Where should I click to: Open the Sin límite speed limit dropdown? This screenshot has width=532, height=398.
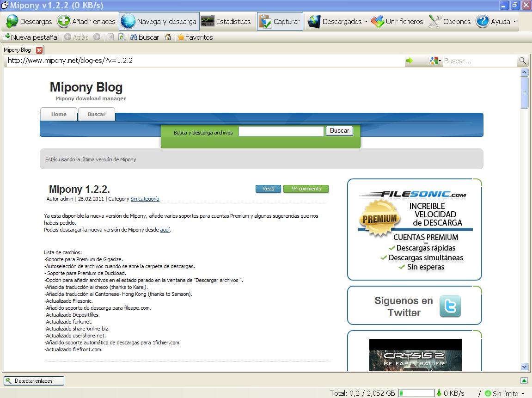[505, 393]
